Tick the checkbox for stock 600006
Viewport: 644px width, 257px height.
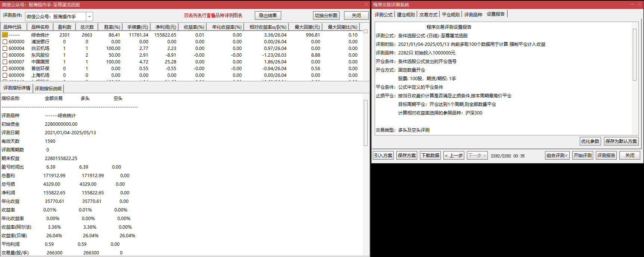(x=5, y=55)
